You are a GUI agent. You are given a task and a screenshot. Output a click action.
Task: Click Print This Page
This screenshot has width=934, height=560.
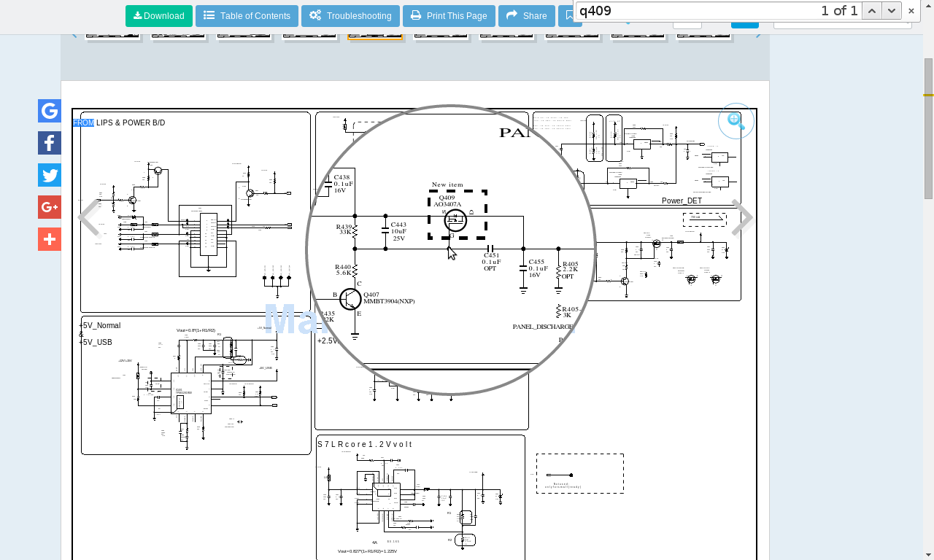[449, 16]
